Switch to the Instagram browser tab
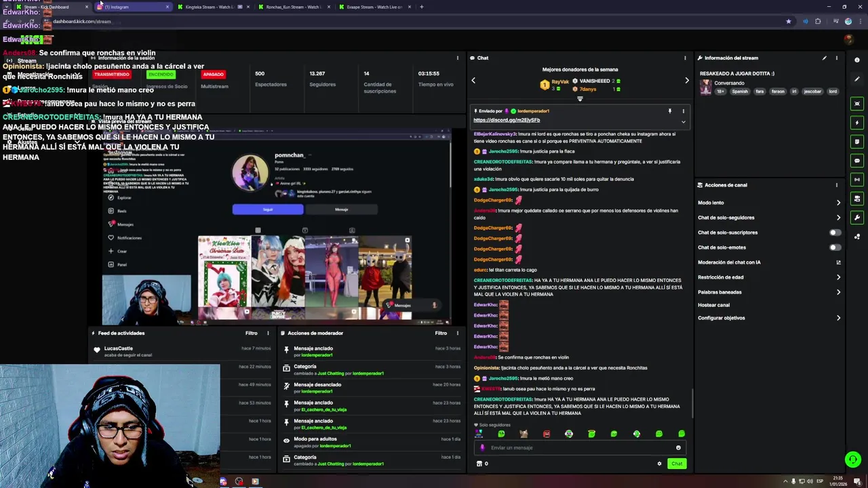The image size is (868, 488). (x=133, y=7)
